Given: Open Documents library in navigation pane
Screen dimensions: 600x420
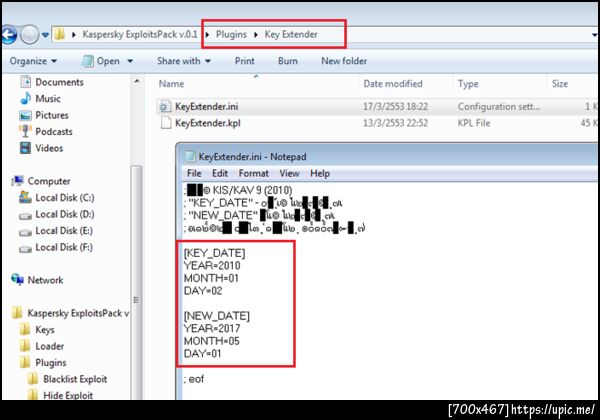Looking at the screenshot, I should pos(59,82).
